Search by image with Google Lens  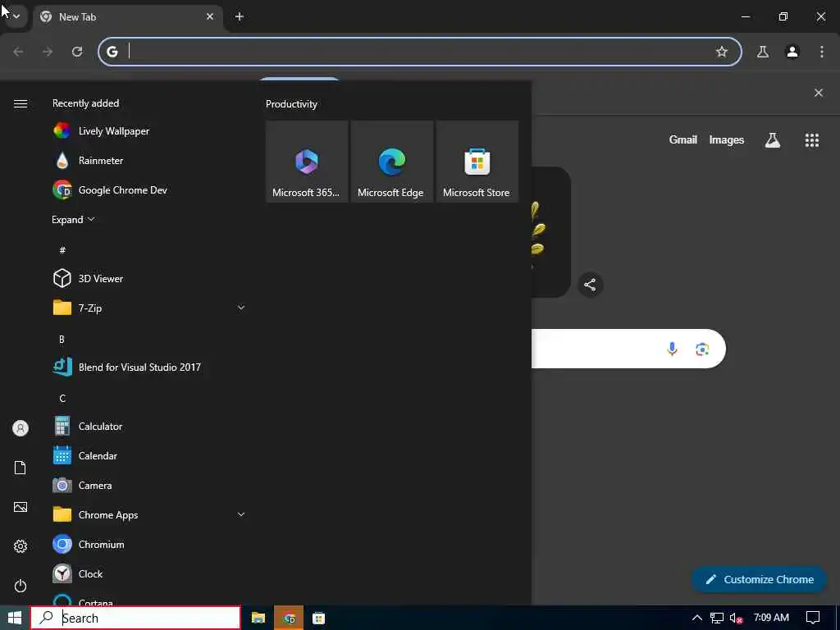[x=702, y=349]
